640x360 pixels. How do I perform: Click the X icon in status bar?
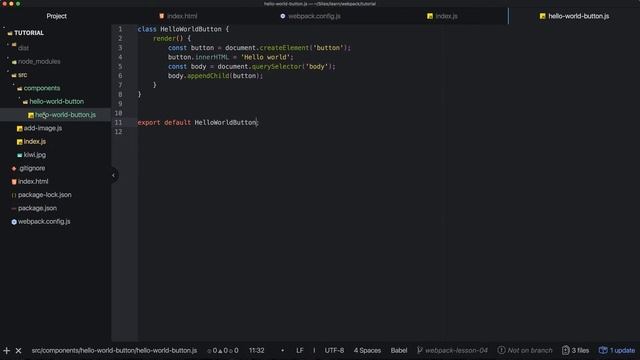(18, 351)
